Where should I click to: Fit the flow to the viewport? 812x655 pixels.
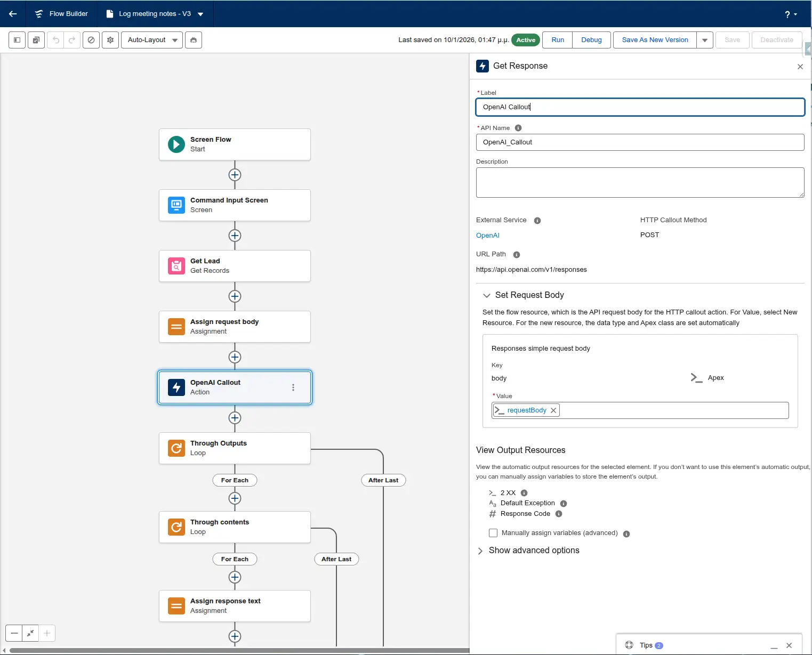pyautogui.click(x=30, y=633)
